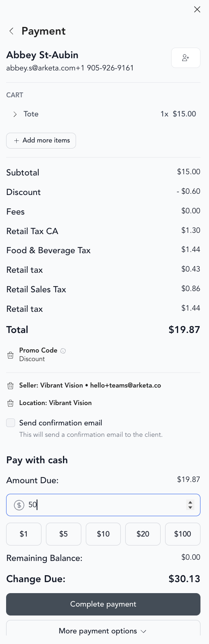Expand the Tote cart item
209x644 pixels.
pos(15,114)
